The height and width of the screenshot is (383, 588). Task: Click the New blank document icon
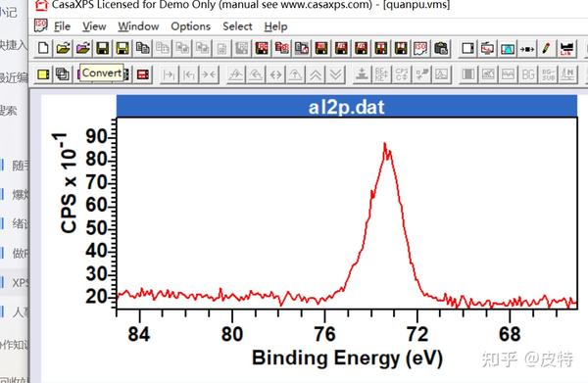[x=43, y=48]
